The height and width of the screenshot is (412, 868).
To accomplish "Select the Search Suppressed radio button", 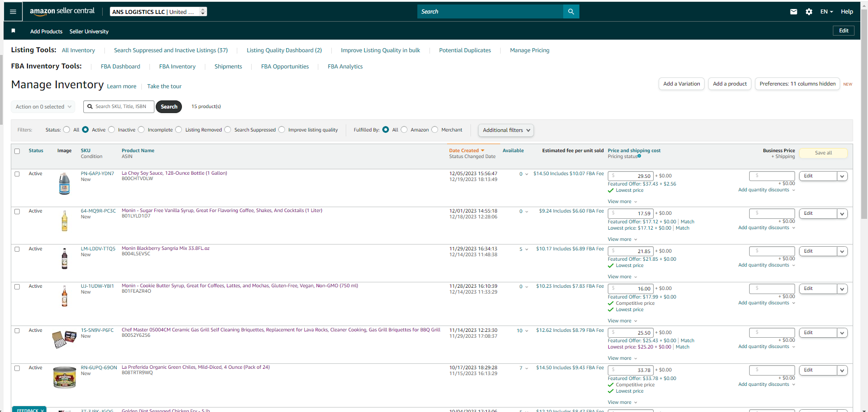I will [x=228, y=130].
